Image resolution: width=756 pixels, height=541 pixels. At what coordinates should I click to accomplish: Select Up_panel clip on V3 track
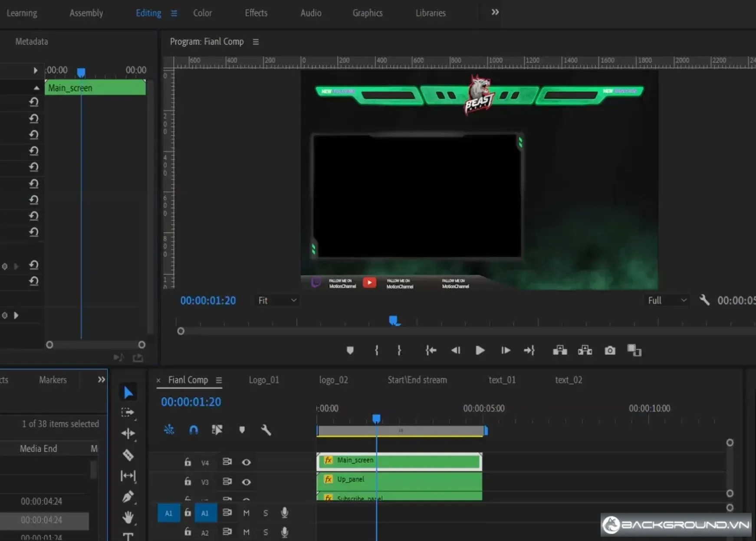click(x=399, y=481)
